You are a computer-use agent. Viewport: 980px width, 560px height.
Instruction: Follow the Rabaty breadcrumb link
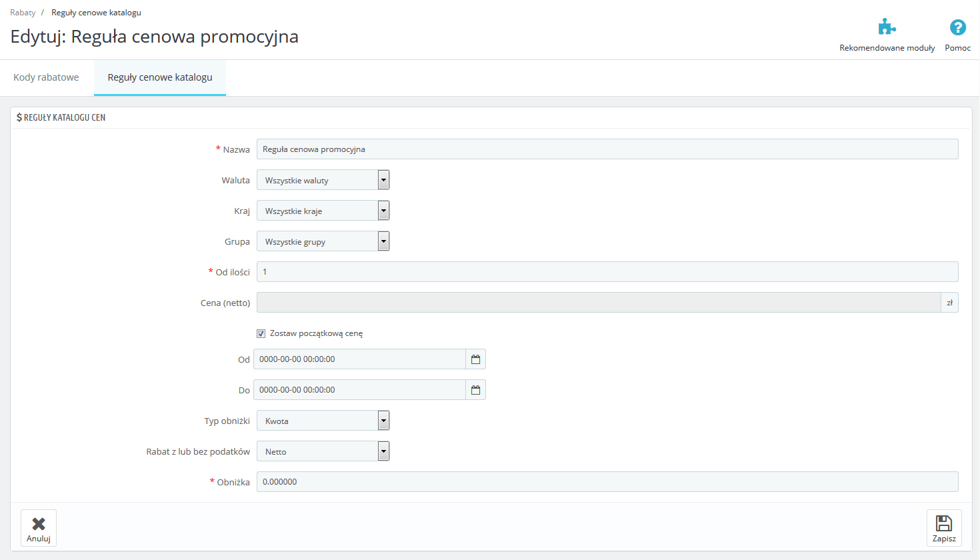click(x=23, y=13)
